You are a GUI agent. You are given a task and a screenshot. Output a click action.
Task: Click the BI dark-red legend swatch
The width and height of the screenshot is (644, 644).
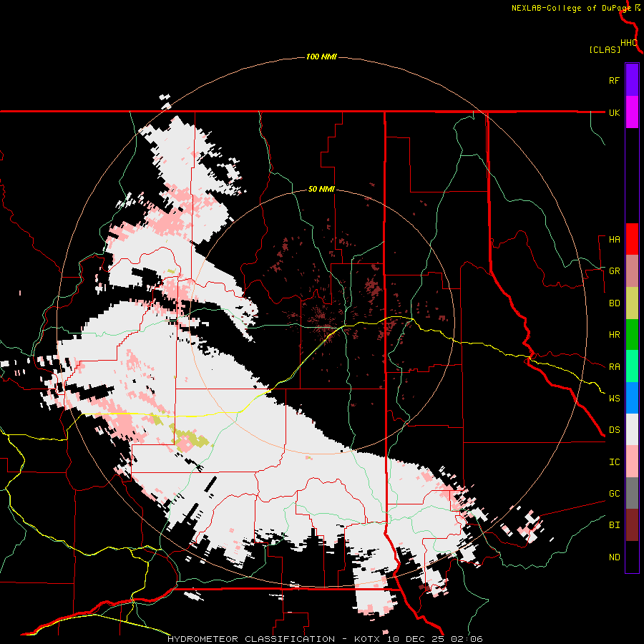[x=632, y=525]
